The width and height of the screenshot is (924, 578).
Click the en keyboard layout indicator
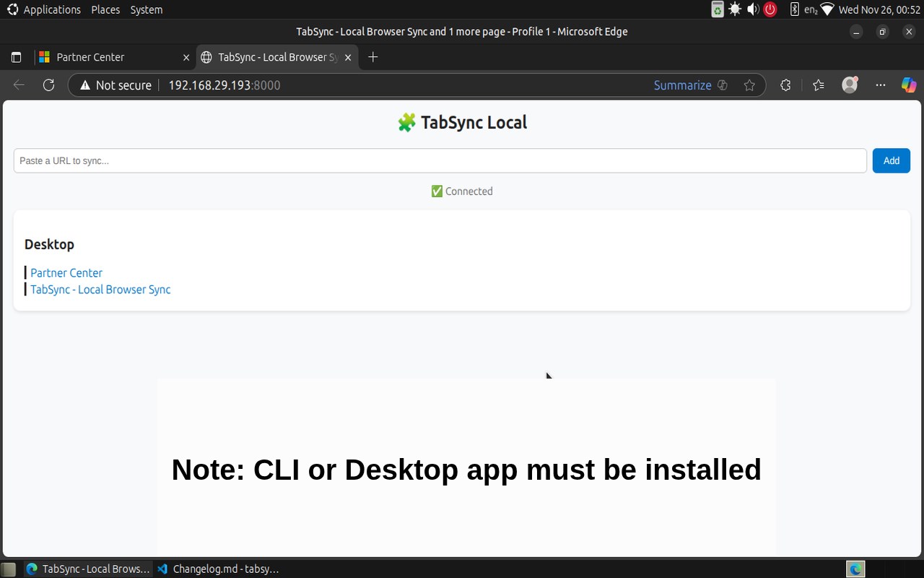coord(811,10)
